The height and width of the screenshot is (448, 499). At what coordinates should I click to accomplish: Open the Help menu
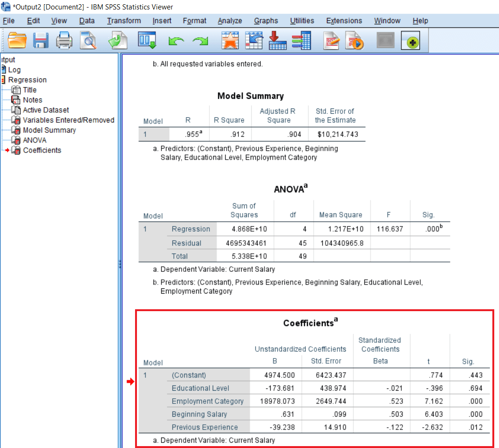pos(420,21)
